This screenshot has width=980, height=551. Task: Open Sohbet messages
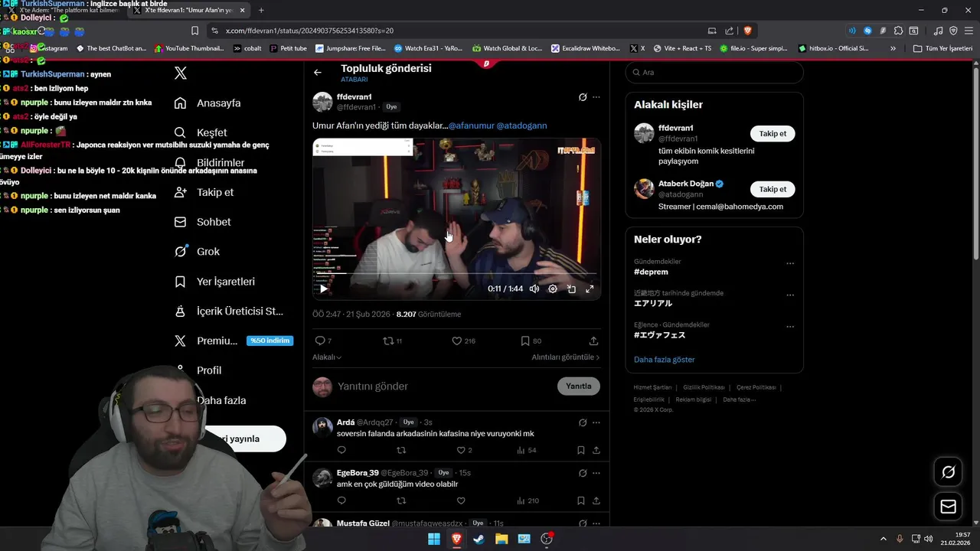tap(202, 222)
